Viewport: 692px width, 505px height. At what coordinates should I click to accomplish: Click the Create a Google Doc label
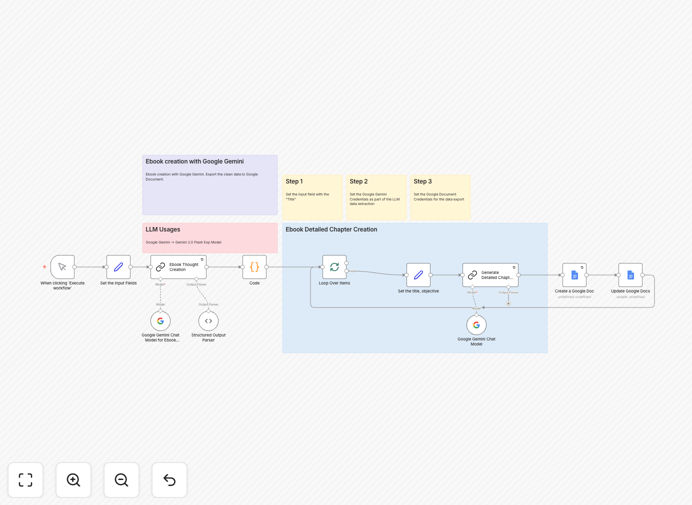point(574,291)
